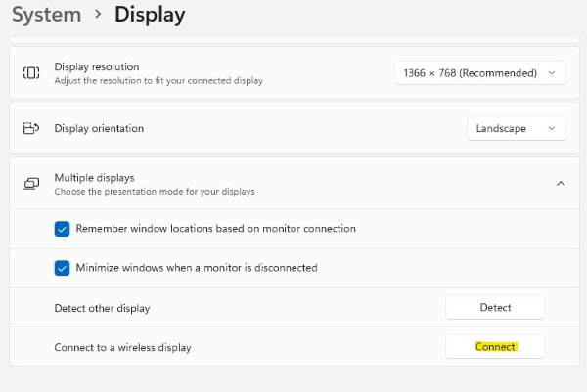Click the Detect button
Image resolution: width=587 pixels, height=392 pixels.
[495, 308]
